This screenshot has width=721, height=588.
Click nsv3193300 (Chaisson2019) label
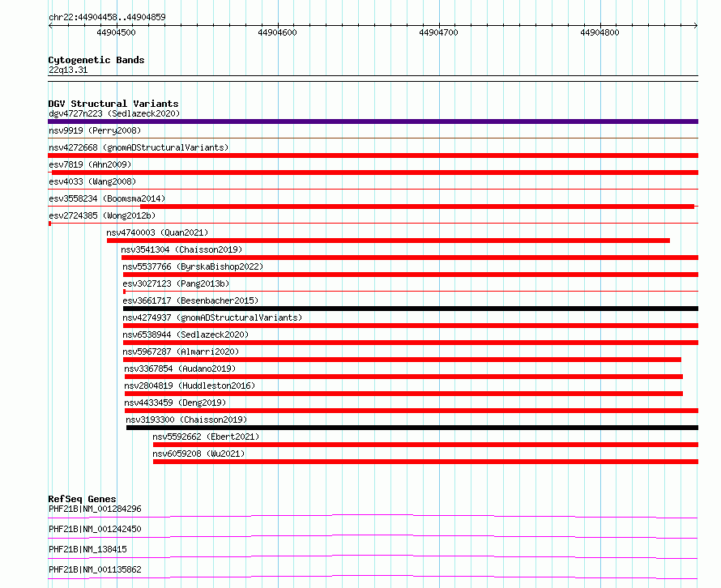click(186, 420)
